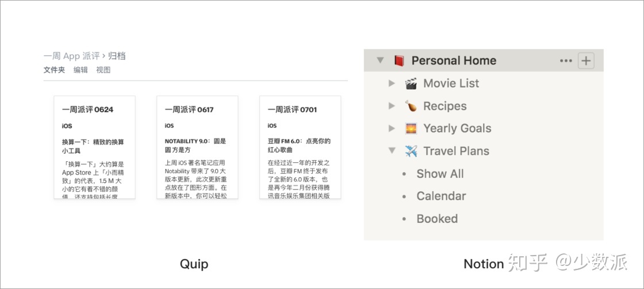
Task: Open the three-dots menu for Personal Home
Action: pos(566,61)
